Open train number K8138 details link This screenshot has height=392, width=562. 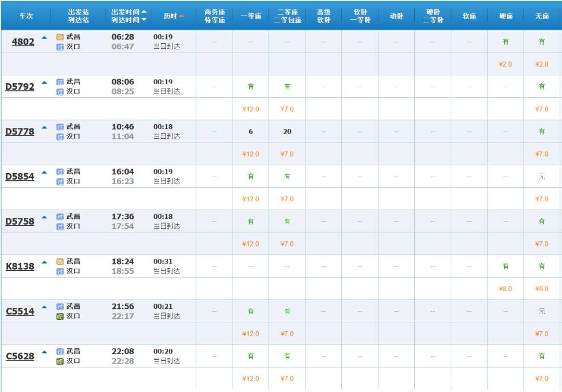point(20,267)
